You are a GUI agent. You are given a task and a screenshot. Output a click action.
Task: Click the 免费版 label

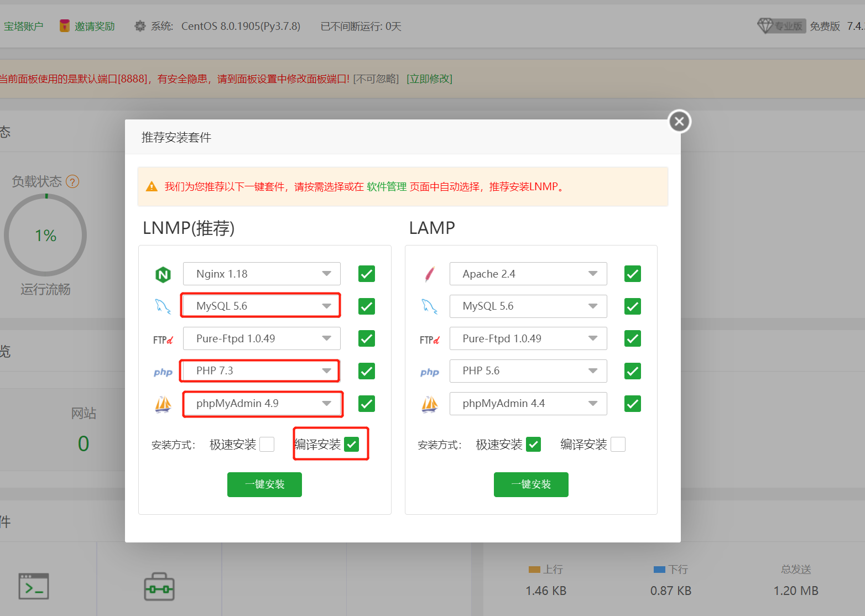pos(825,26)
